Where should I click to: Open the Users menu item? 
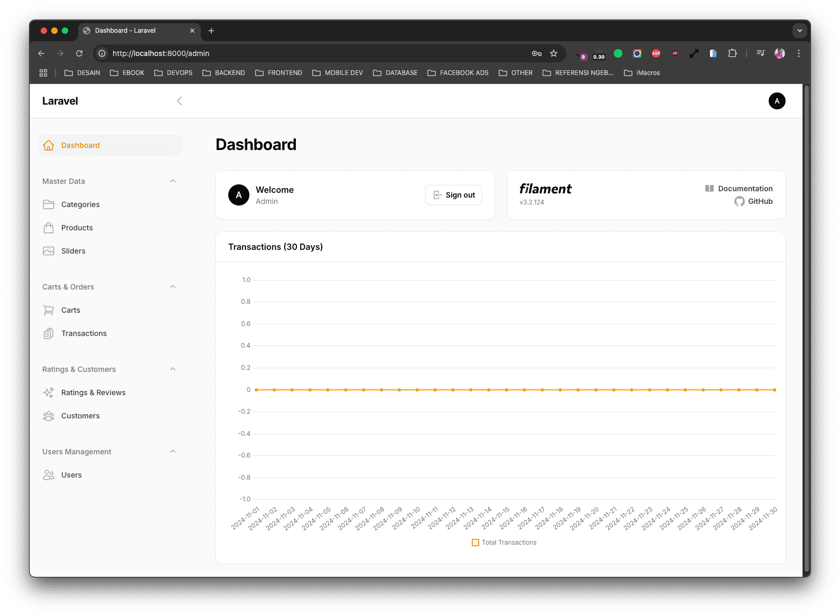pyautogui.click(x=71, y=475)
